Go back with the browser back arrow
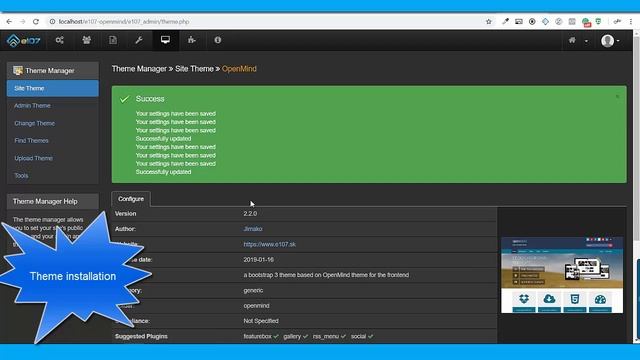640x360 pixels. 9,22
